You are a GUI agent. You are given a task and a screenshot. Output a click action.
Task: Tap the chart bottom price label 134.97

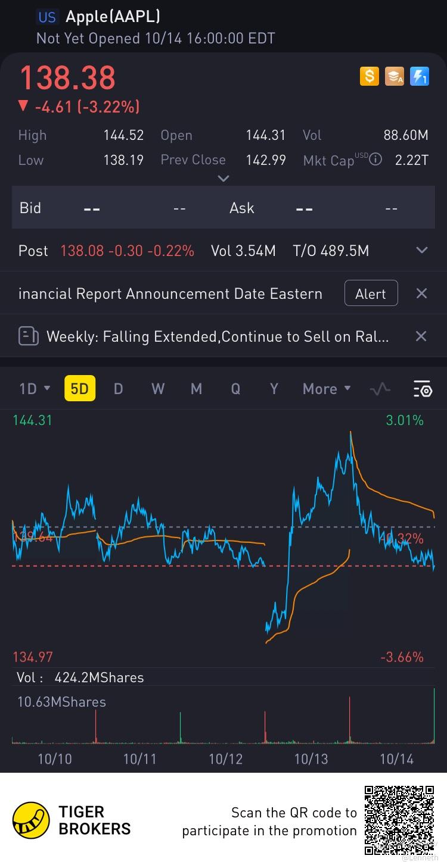tap(33, 657)
